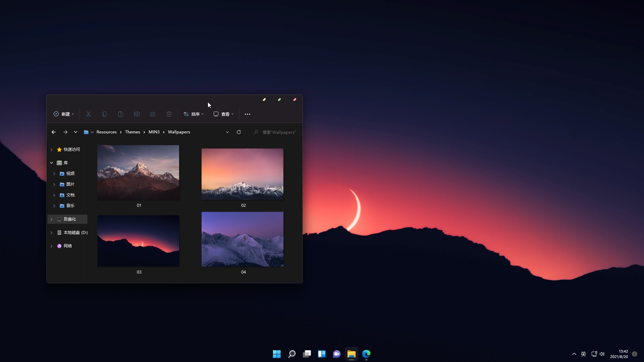Click the more options ellipsis icon
644x362 pixels.
pyautogui.click(x=247, y=114)
